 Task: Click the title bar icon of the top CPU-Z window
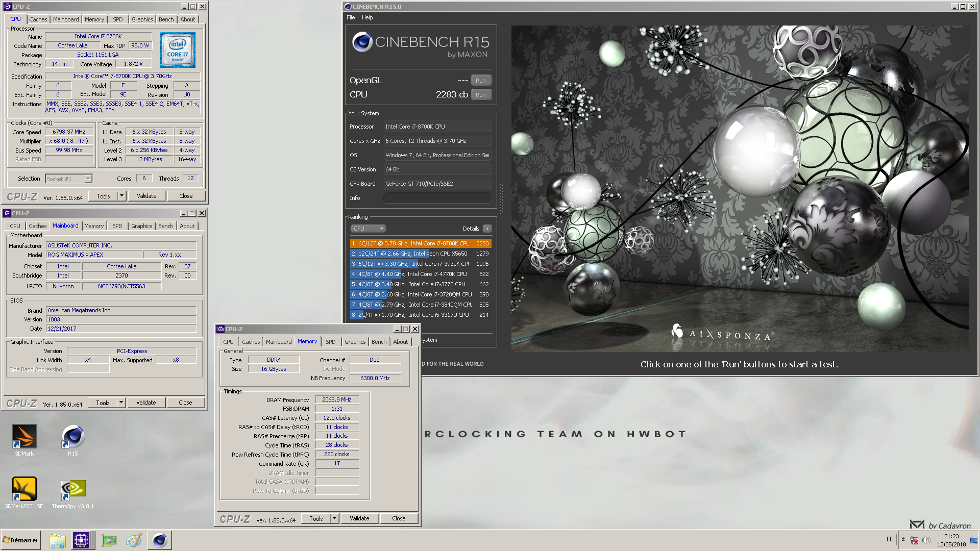tap(8, 7)
